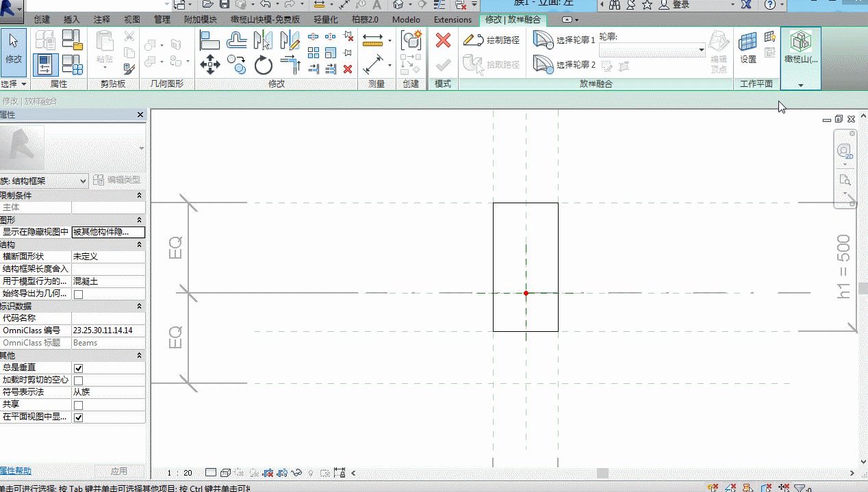The height and width of the screenshot is (492, 868).
Task: Open the 轮廓 profile dropdown
Action: (701, 50)
